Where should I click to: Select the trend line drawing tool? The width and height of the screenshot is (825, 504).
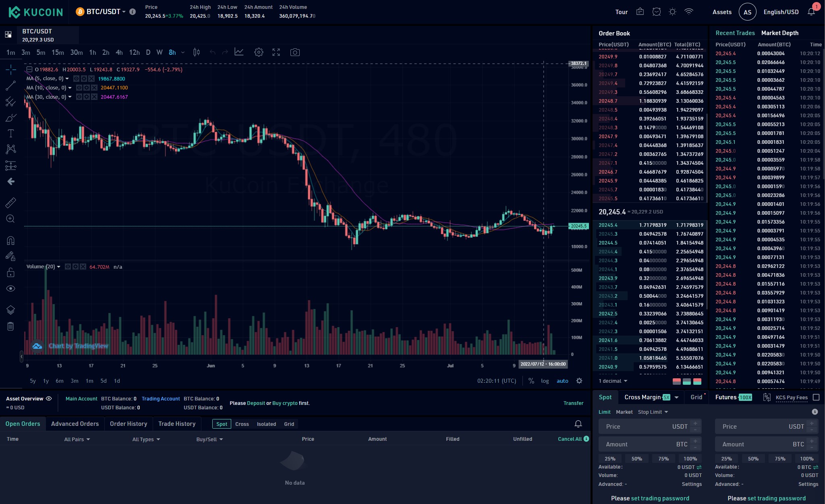(11, 85)
